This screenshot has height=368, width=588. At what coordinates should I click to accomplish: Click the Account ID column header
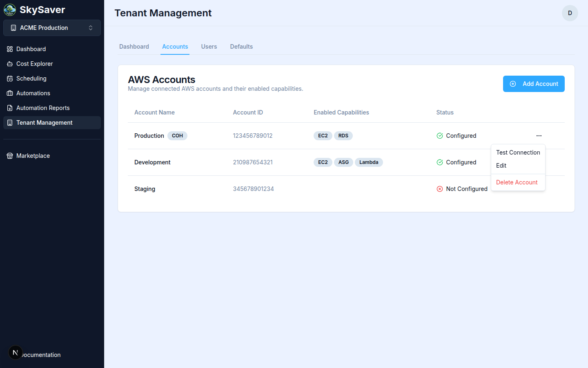click(248, 112)
